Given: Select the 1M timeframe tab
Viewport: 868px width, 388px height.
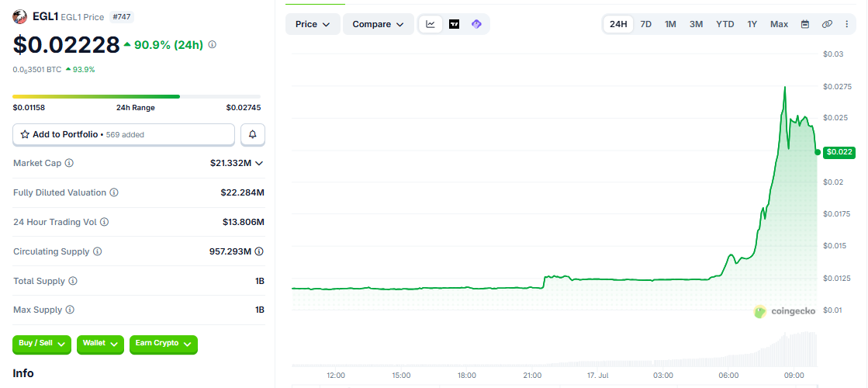Looking at the screenshot, I should click(670, 24).
